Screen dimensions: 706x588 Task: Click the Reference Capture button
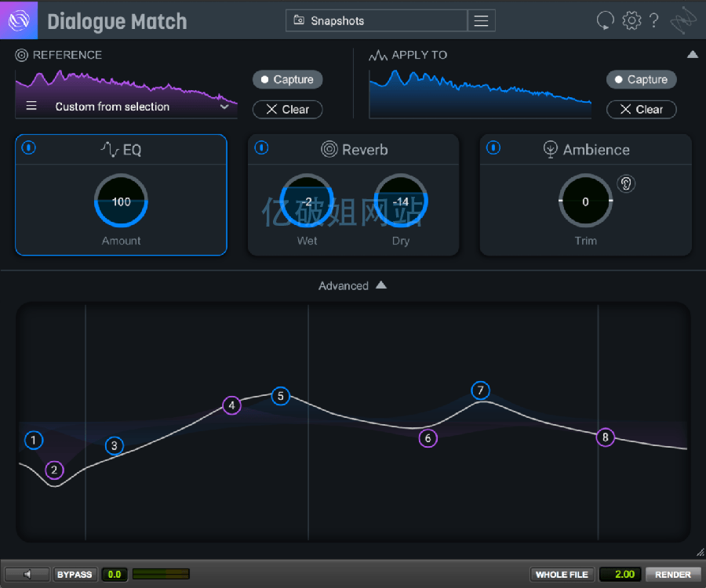288,80
